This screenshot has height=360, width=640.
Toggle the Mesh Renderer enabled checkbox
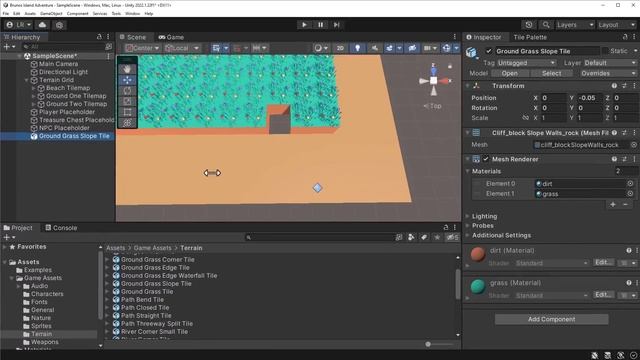click(x=486, y=159)
